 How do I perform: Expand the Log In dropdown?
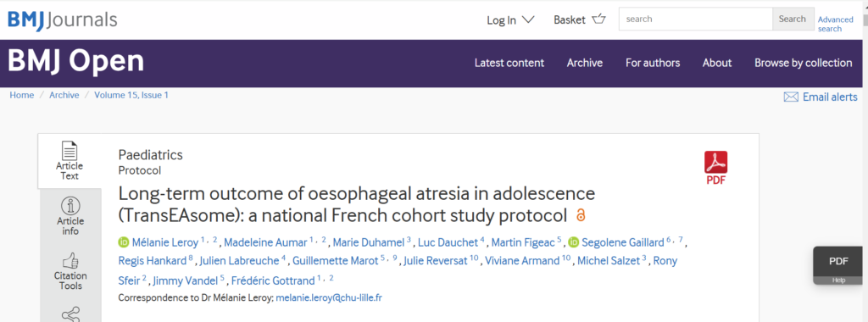click(x=510, y=20)
